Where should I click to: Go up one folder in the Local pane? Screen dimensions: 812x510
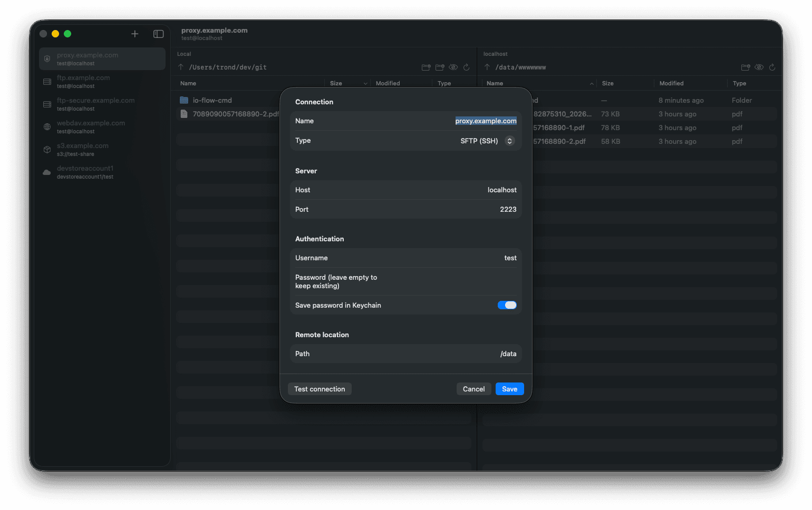[x=181, y=67]
